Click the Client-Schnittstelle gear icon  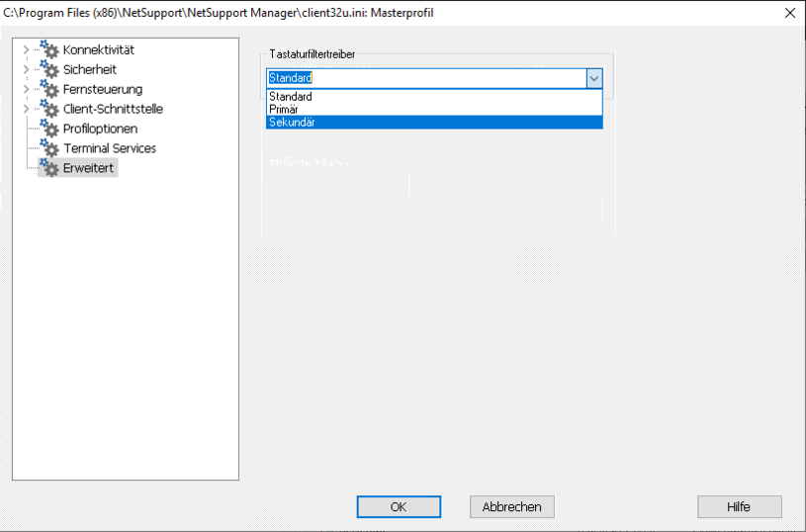click(x=49, y=109)
